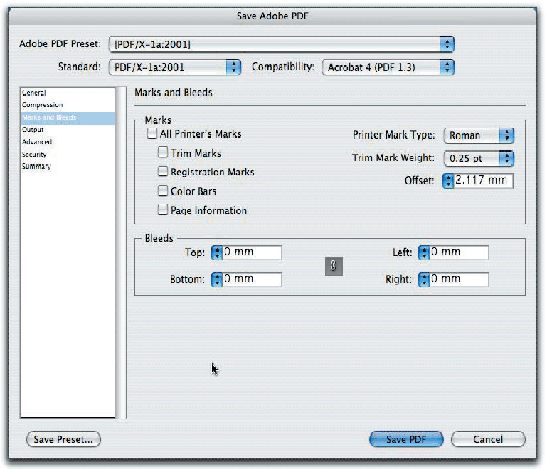Expand the Compatibility Acrobat 4 dropdown
The height and width of the screenshot is (469, 545).
pos(388,67)
